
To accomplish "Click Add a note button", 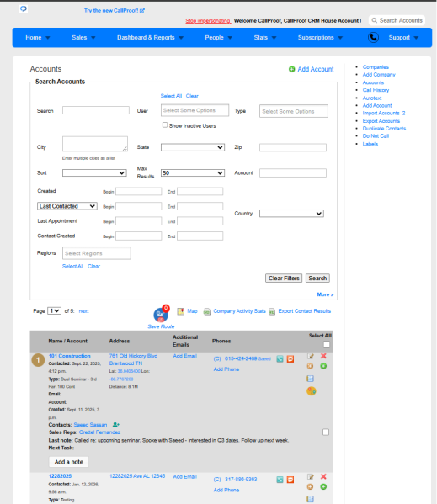I will pos(69,462).
